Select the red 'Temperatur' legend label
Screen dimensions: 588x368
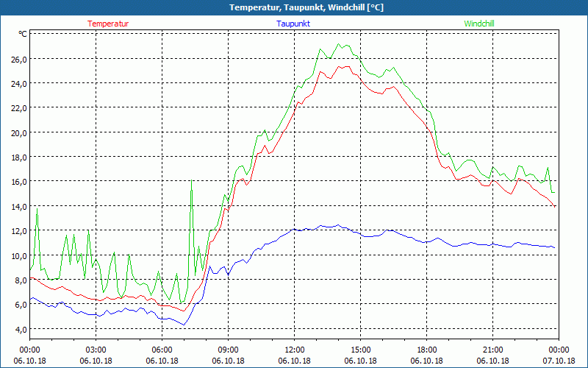[108, 24]
